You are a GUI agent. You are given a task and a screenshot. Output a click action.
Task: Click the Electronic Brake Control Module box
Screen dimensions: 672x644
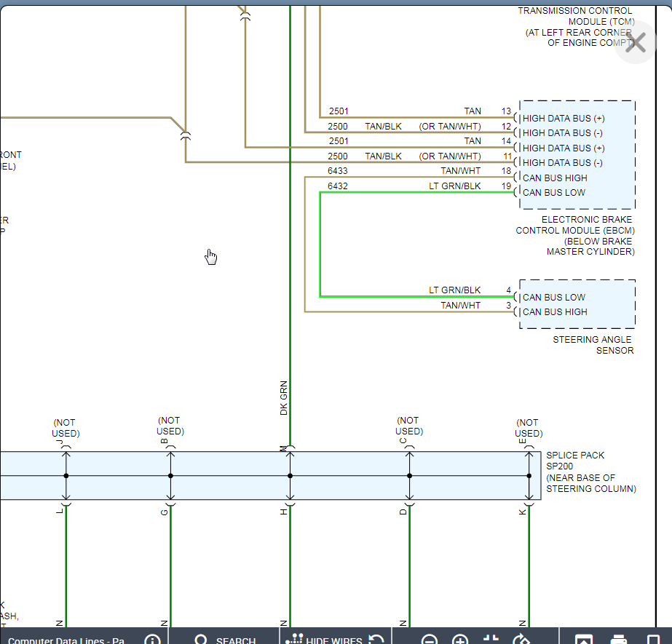click(577, 155)
